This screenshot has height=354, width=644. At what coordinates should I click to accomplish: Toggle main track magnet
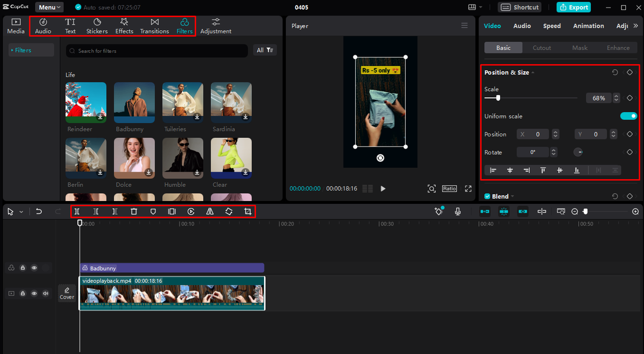(485, 211)
